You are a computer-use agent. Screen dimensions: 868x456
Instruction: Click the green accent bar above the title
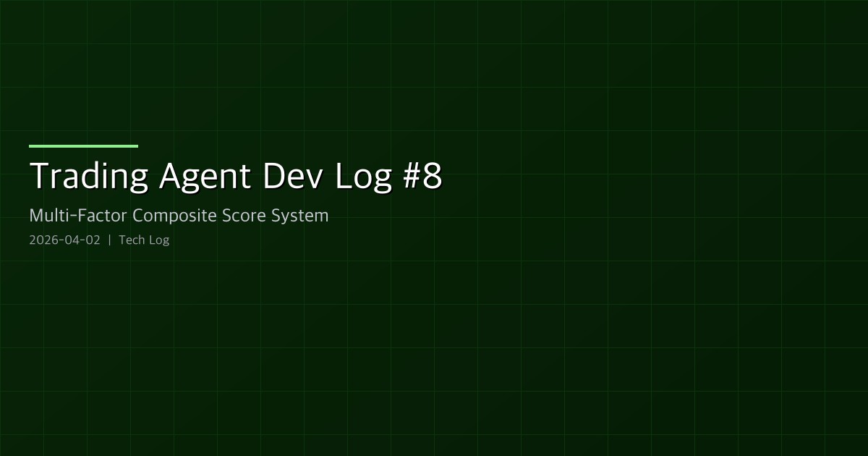83,146
